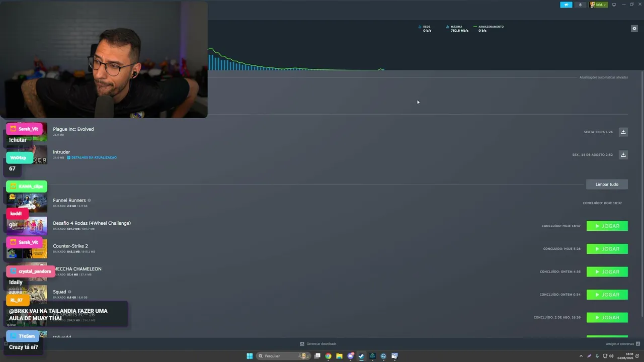Open download settings gear icon
This screenshot has height=362, width=644.
(x=634, y=29)
